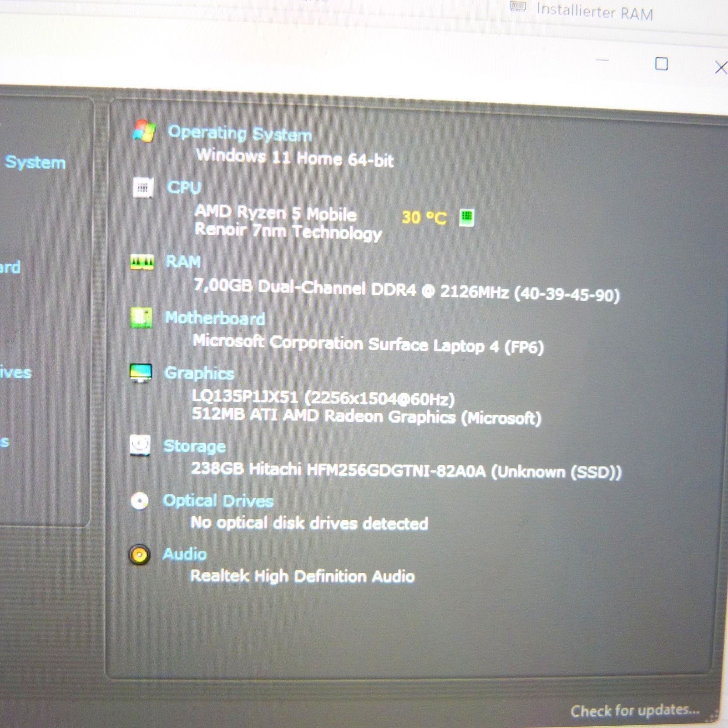This screenshot has height=728, width=728.
Task: Open the RAM section heading
Action: tap(183, 262)
